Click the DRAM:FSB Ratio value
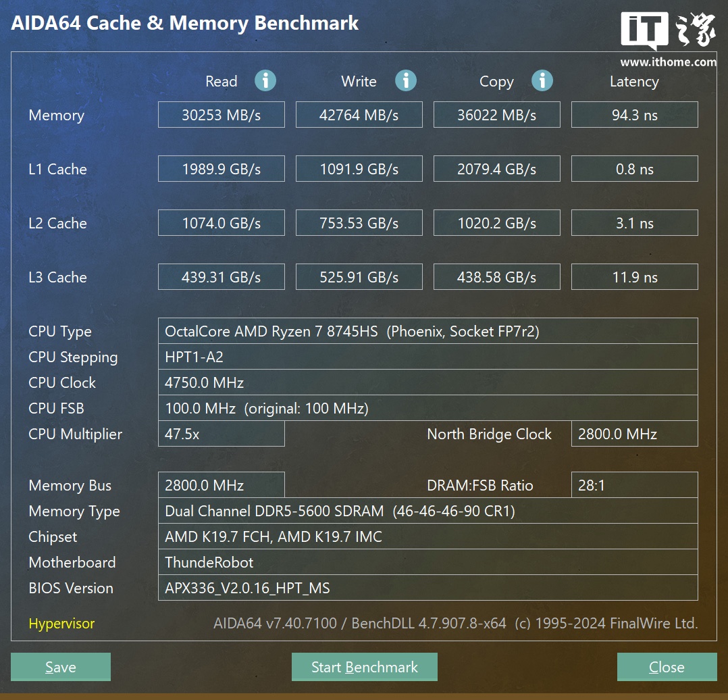Image resolution: width=728 pixels, height=700 pixels. tap(635, 485)
